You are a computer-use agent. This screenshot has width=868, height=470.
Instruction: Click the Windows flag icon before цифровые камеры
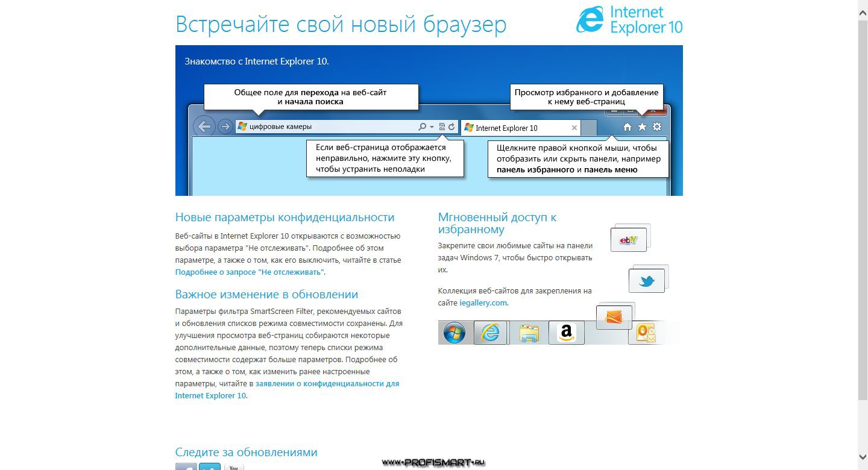[242, 127]
